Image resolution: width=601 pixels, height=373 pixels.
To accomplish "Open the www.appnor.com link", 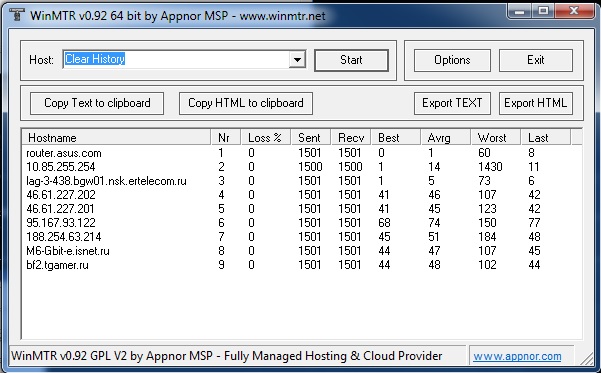I will point(517,356).
